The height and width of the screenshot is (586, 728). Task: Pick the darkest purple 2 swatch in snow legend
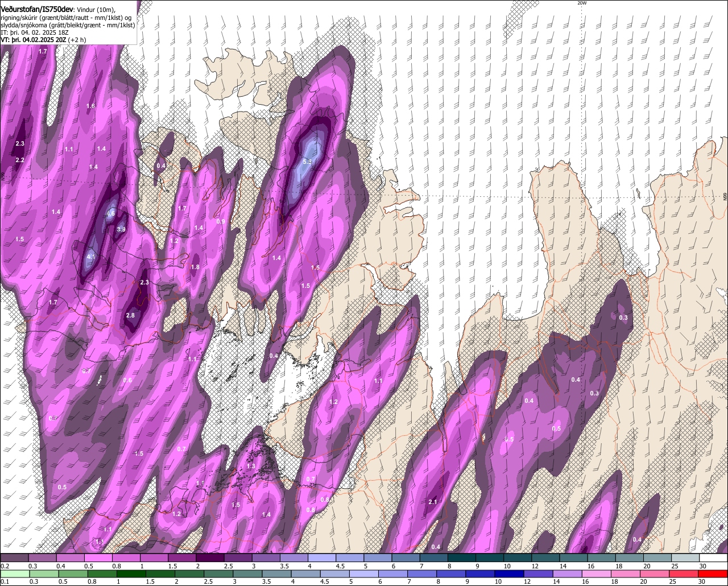coord(210,558)
